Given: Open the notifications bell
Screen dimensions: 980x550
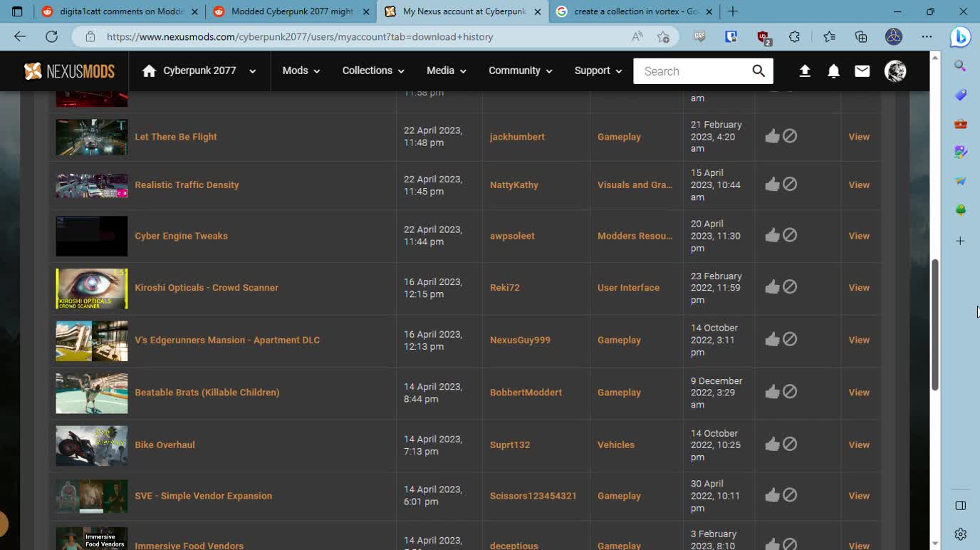Looking at the screenshot, I should (x=833, y=71).
